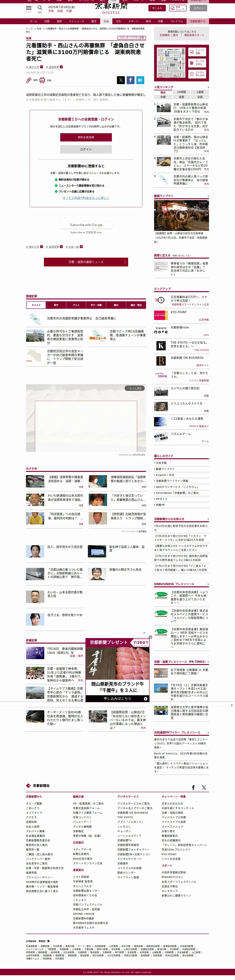Viewport: 235px width, 980px height.
Task: Click the header 申し込み button
Action: (x=157, y=8)
